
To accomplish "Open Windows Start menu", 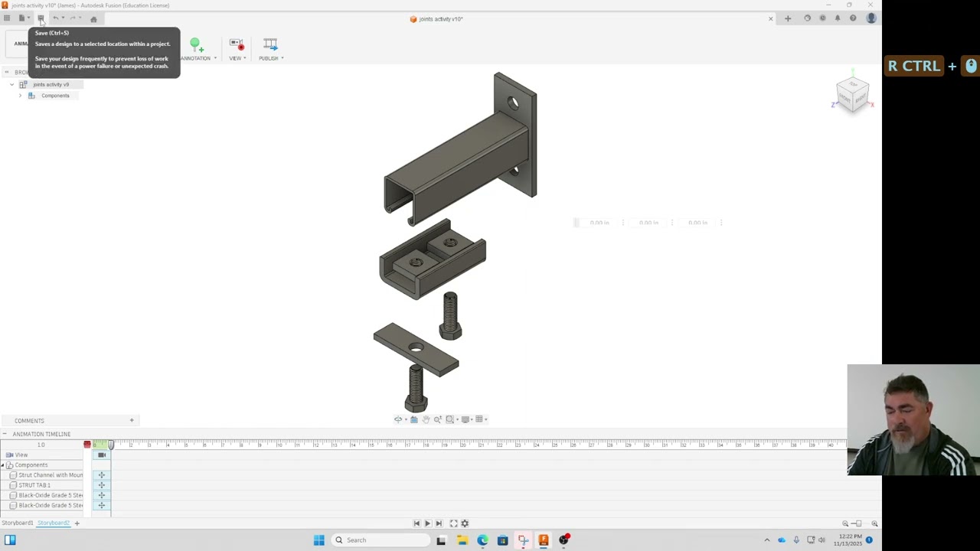I will pos(318,540).
